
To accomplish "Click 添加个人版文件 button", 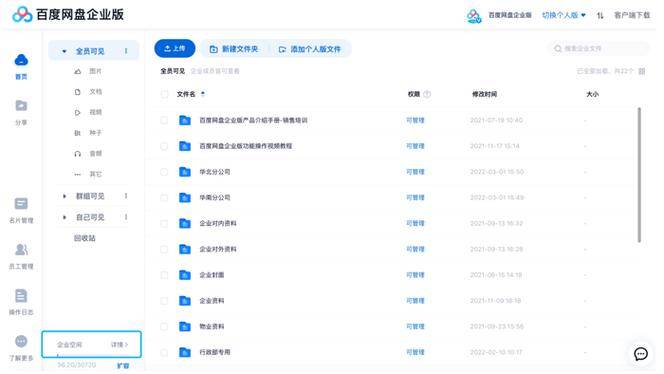I will pyautogui.click(x=310, y=49).
